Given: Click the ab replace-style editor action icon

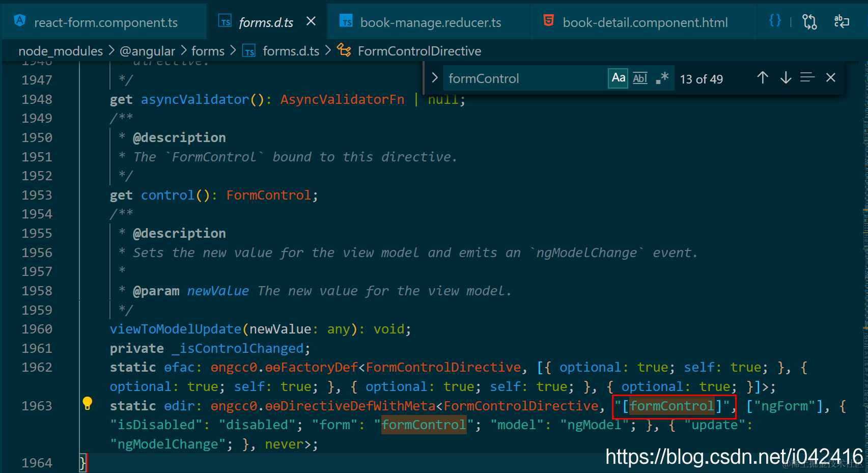Looking at the screenshot, I should pyautogui.click(x=842, y=21).
